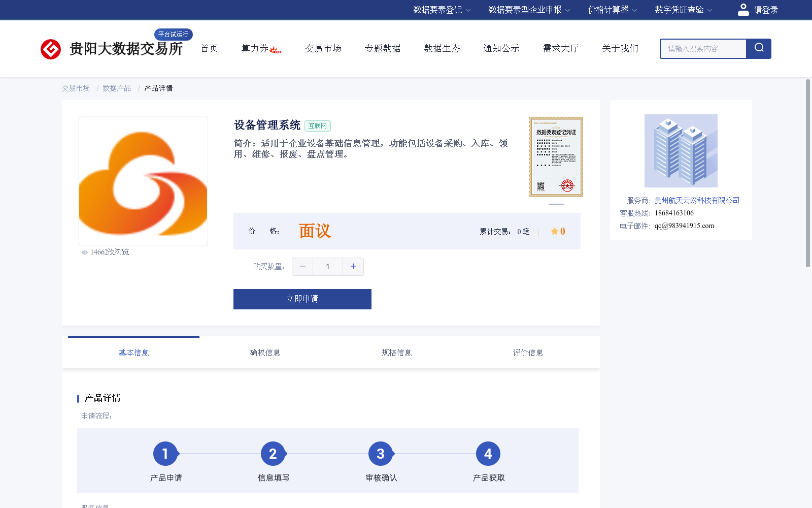Click step 1 产品申请 circle
The height and width of the screenshot is (508, 812).
click(165, 454)
